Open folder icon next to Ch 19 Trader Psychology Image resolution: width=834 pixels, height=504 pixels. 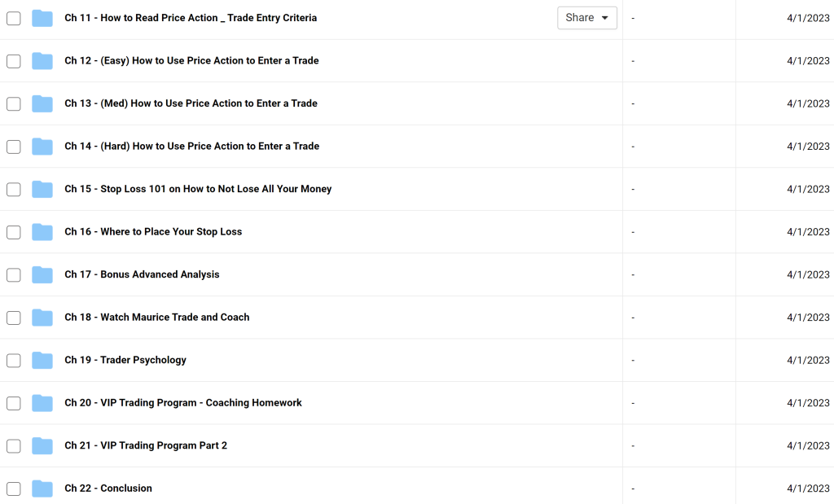click(x=42, y=360)
